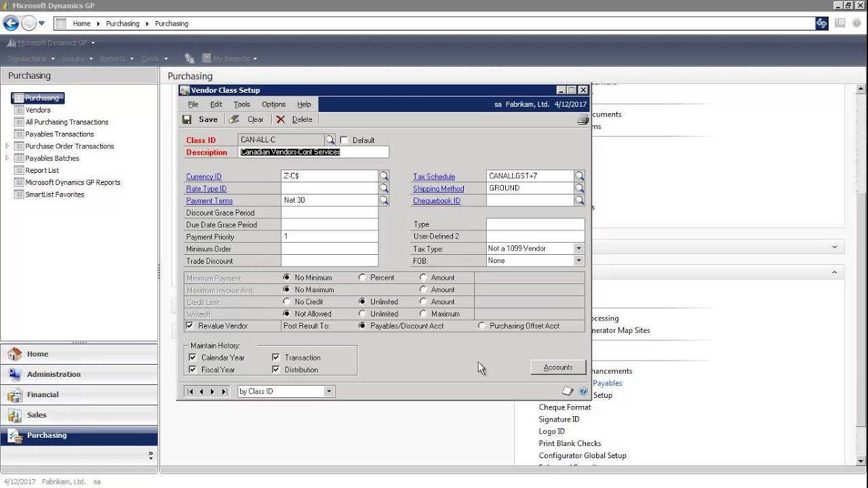Click the Shipping Method link
This screenshot has height=488, width=868.
pos(439,189)
